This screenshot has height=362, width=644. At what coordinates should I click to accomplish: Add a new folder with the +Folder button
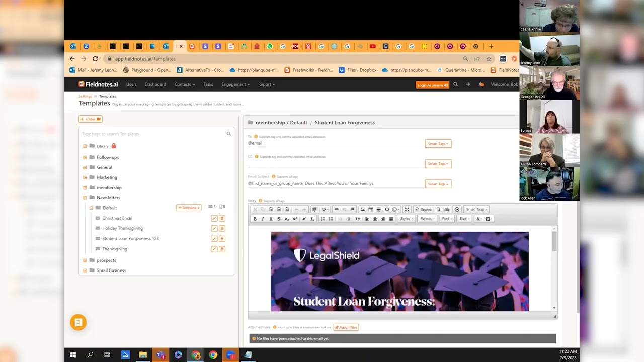point(90,119)
